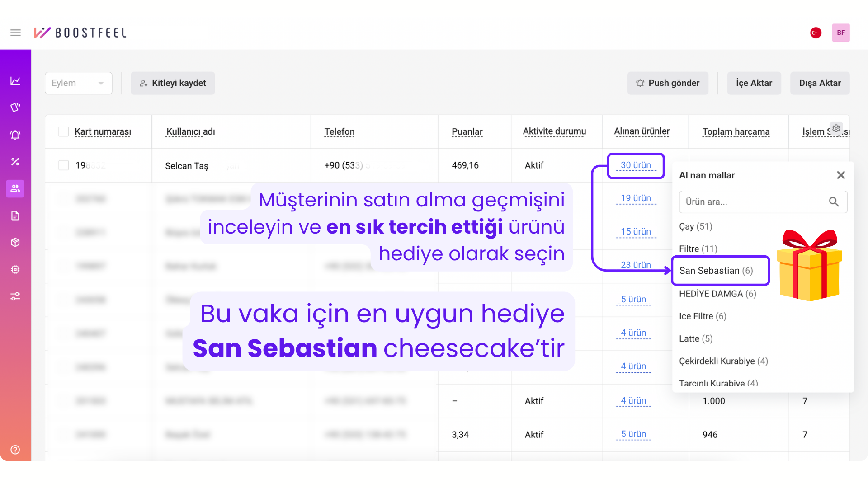Open the discounts percent section
868x488 pixels.
tap(15, 161)
